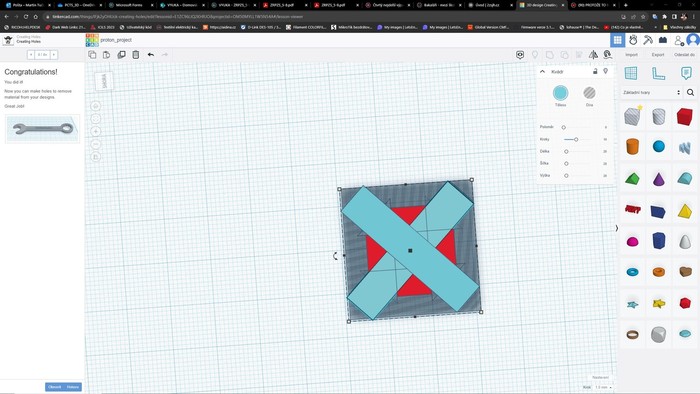This screenshot has width=700, height=394.
Task: Click the zoom-in plus view button
Action: click(x=96, y=131)
